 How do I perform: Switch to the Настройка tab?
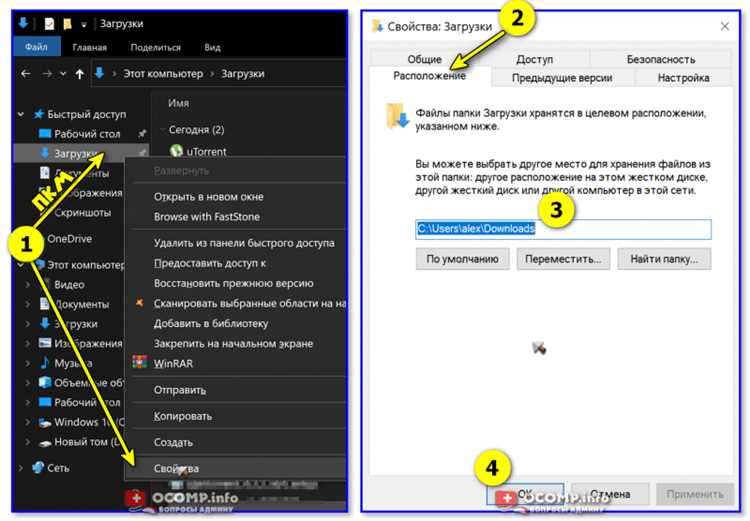click(683, 78)
